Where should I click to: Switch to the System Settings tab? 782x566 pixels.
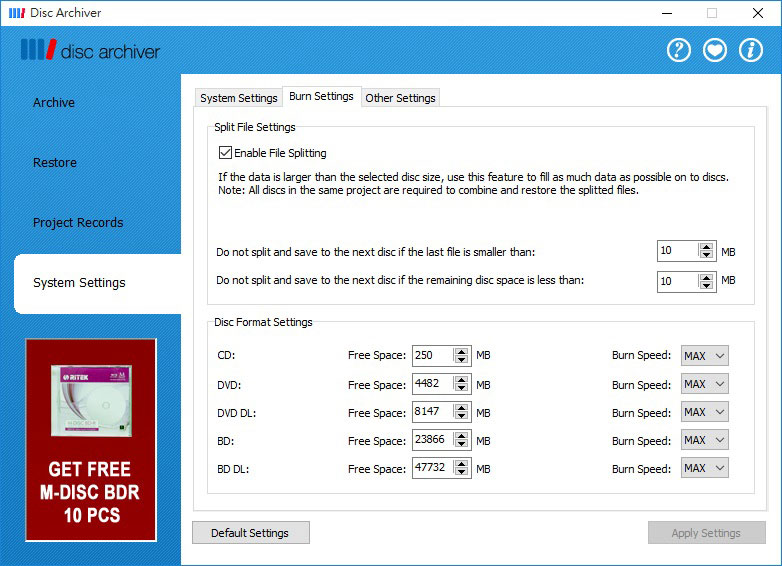[x=238, y=98]
